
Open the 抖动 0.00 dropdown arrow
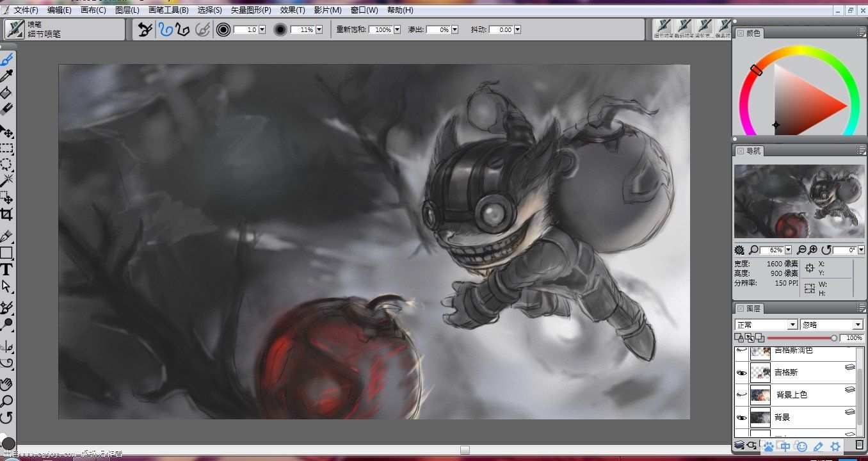click(x=517, y=30)
